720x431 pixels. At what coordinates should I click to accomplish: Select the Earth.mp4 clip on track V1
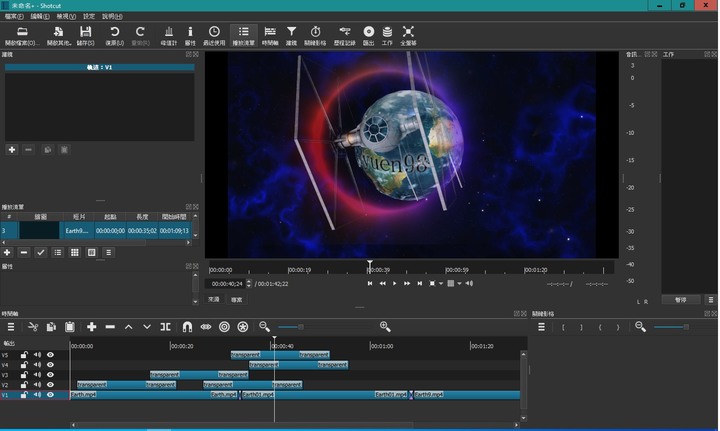[x=155, y=395]
